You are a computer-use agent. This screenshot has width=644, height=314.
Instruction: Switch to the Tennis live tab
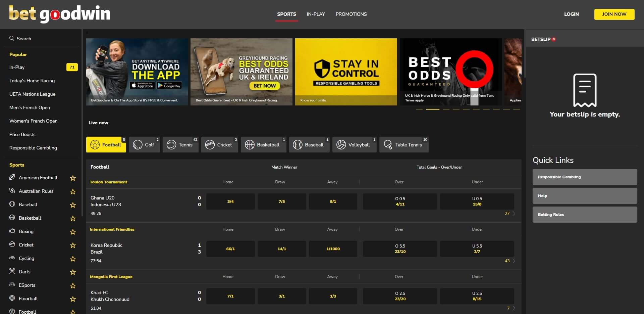coord(180,145)
